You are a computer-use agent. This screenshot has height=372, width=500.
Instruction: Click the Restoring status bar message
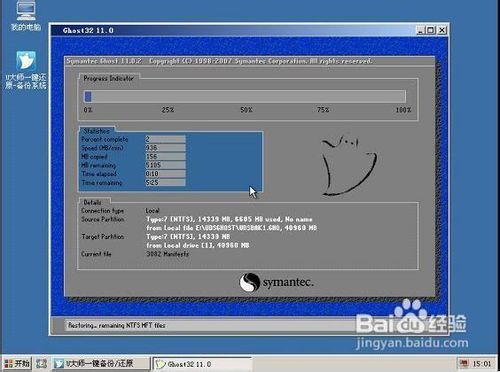pyautogui.click(x=117, y=325)
